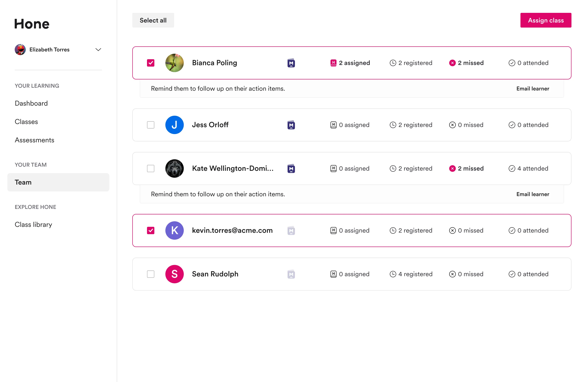The height and width of the screenshot is (382, 588).
Task: Click the registered clock icon in Sean Rudolph's row
Action: pyautogui.click(x=393, y=274)
